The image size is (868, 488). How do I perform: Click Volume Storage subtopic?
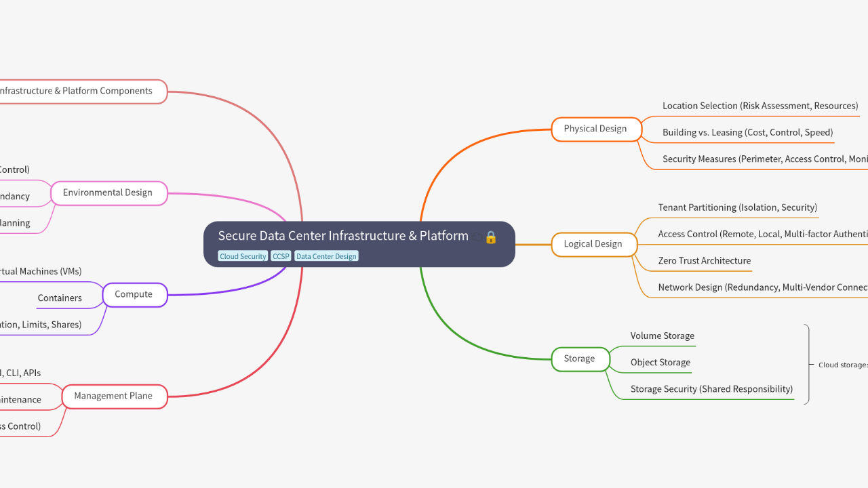click(663, 335)
